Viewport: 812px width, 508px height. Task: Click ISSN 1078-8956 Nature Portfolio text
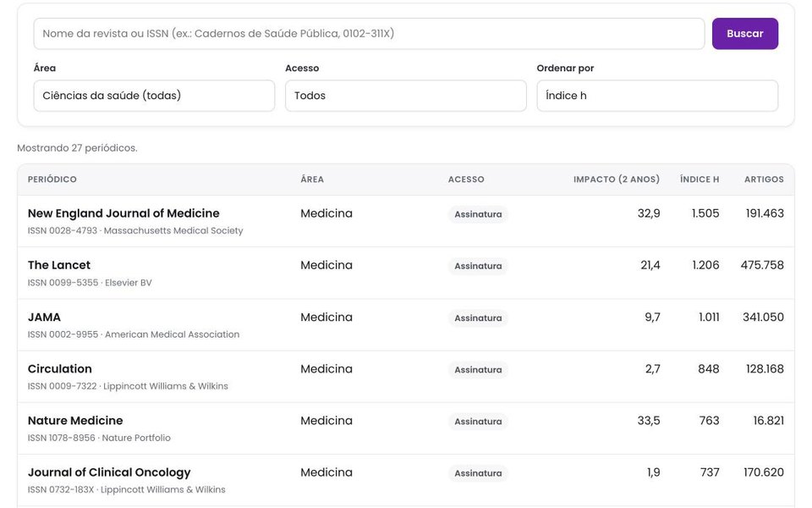pyautogui.click(x=99, y=438)
